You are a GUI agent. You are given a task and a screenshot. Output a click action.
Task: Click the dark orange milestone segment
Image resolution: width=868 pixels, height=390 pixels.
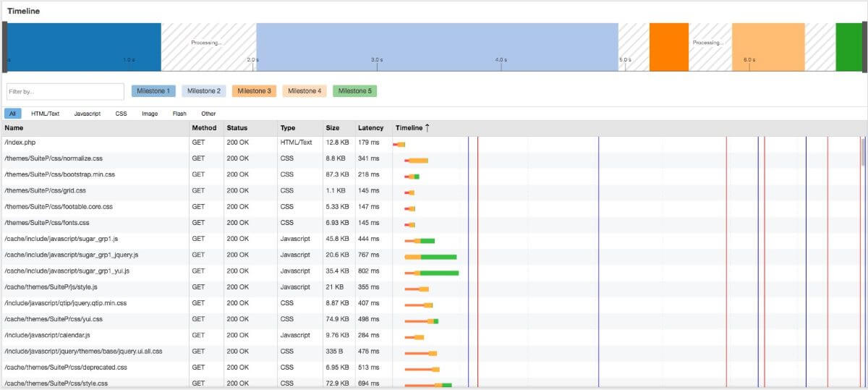[x=669, y=47]
